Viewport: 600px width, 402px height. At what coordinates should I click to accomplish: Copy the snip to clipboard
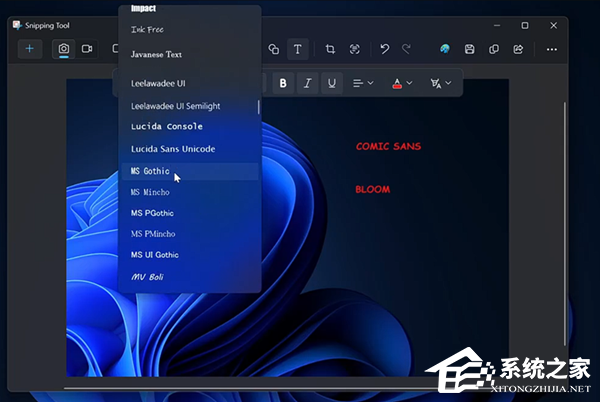494,49
